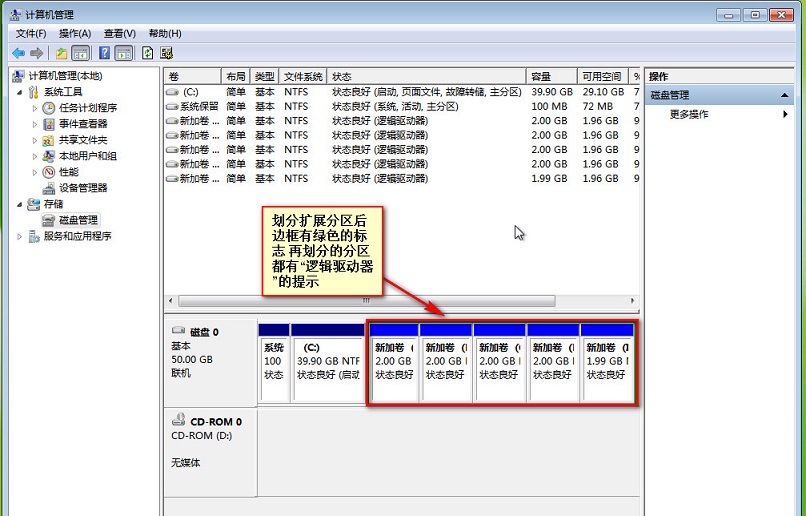Toggle the console tree show/hide toolbar button
This screenshot has width=806, height=516.
click(81, 53)
